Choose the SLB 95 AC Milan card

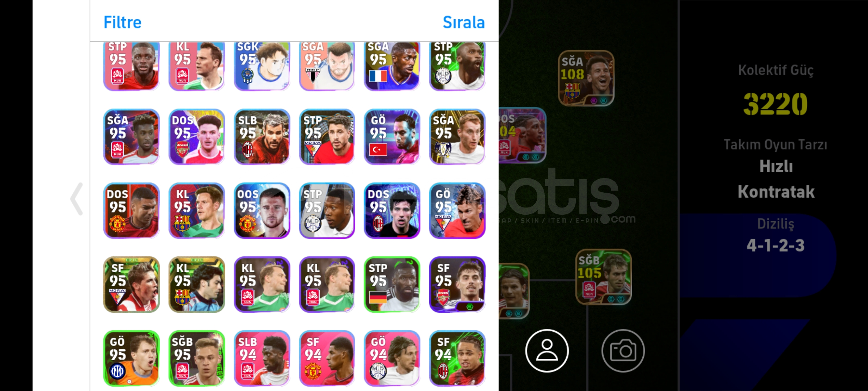tap(262, 137)
